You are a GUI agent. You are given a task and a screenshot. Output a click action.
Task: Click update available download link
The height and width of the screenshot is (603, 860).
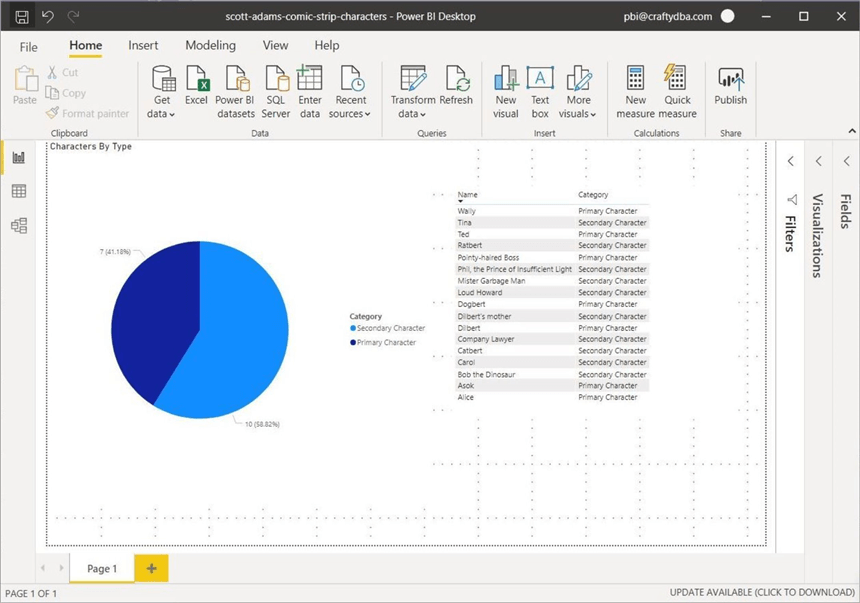coord(762,594)
